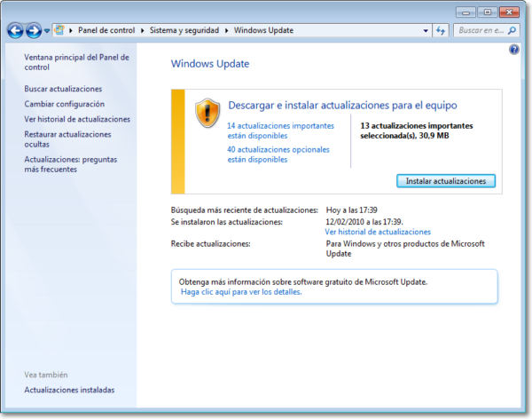Open sidebar Ver historial de actualizaciones
The height and width of the screenshot is (419, 532).
77,119
